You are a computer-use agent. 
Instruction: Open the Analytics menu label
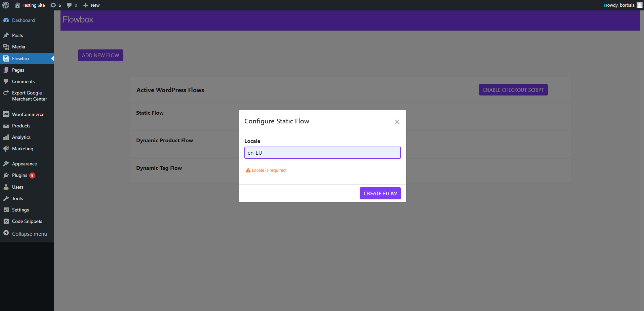pos(21,137)
